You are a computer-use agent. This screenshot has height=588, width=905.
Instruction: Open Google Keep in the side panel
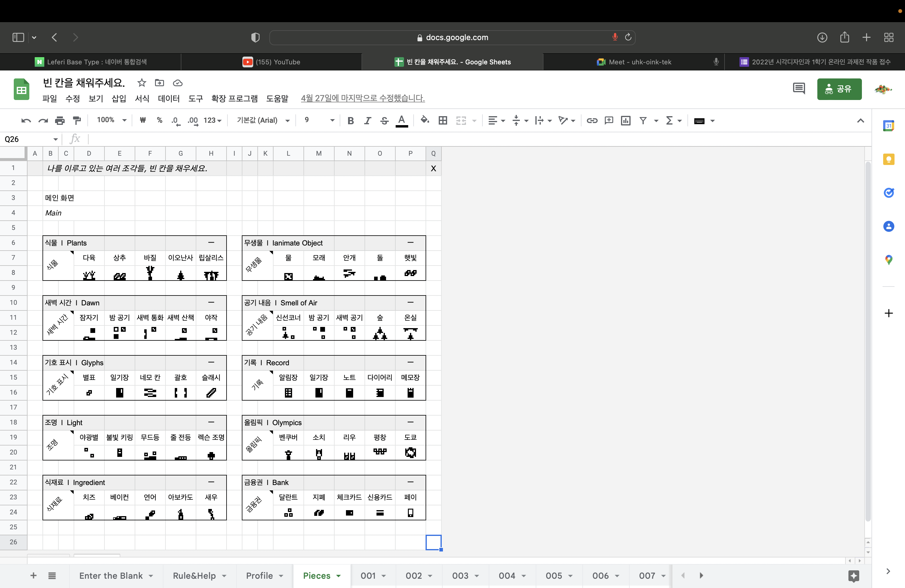[888, 159]
